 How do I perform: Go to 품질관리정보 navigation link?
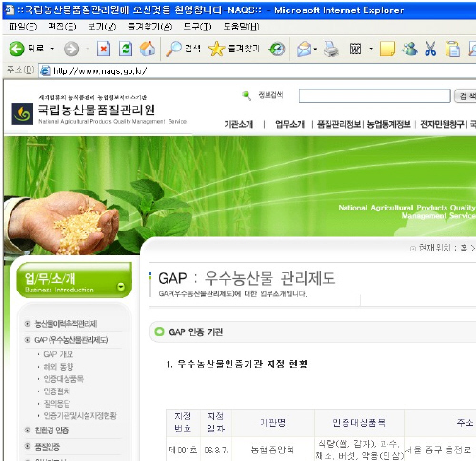339,124
